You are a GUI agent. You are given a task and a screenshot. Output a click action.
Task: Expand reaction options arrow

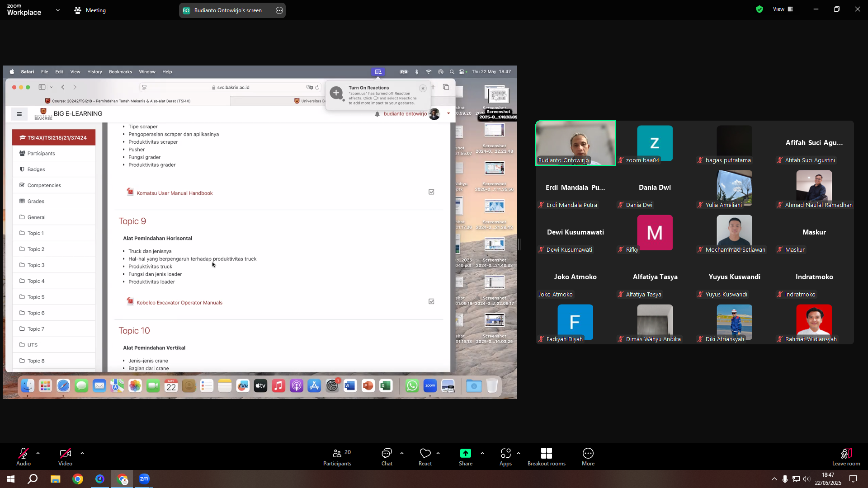tap(438, 453)
